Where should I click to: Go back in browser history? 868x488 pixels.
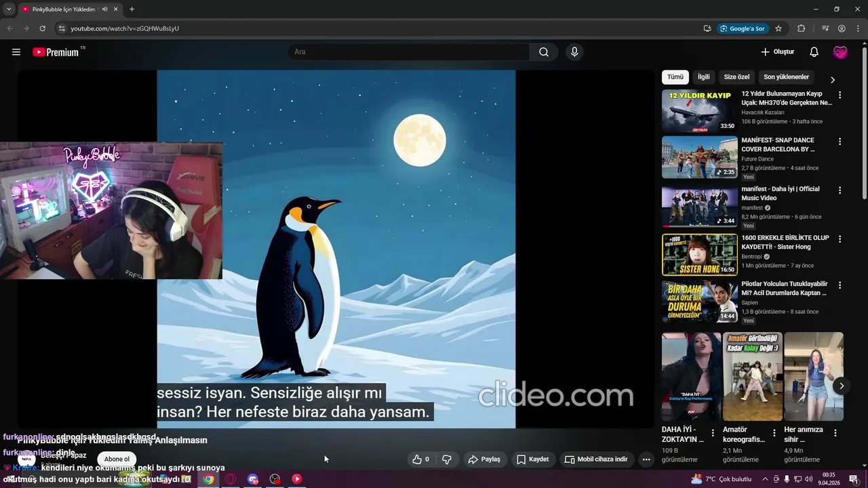9,28
